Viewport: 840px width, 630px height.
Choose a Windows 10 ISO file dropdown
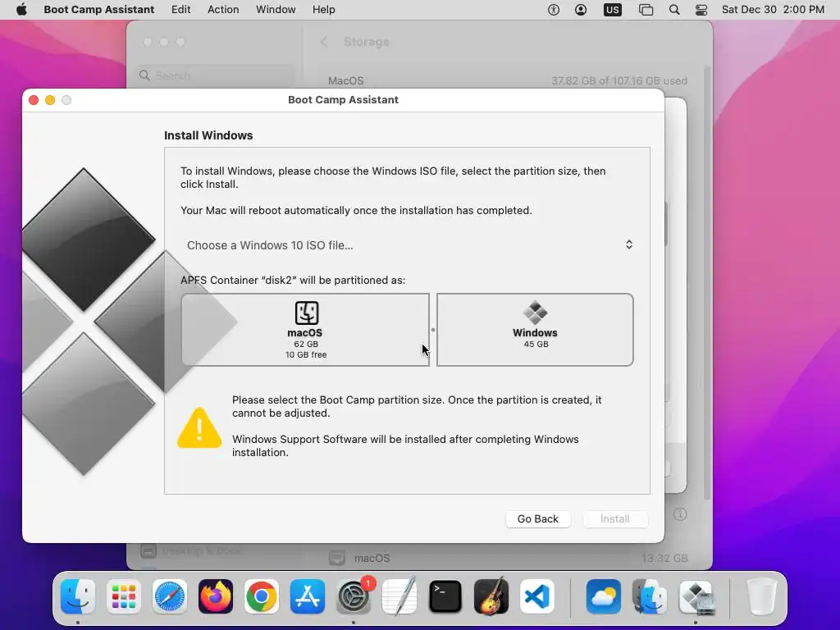click(410, 244)
